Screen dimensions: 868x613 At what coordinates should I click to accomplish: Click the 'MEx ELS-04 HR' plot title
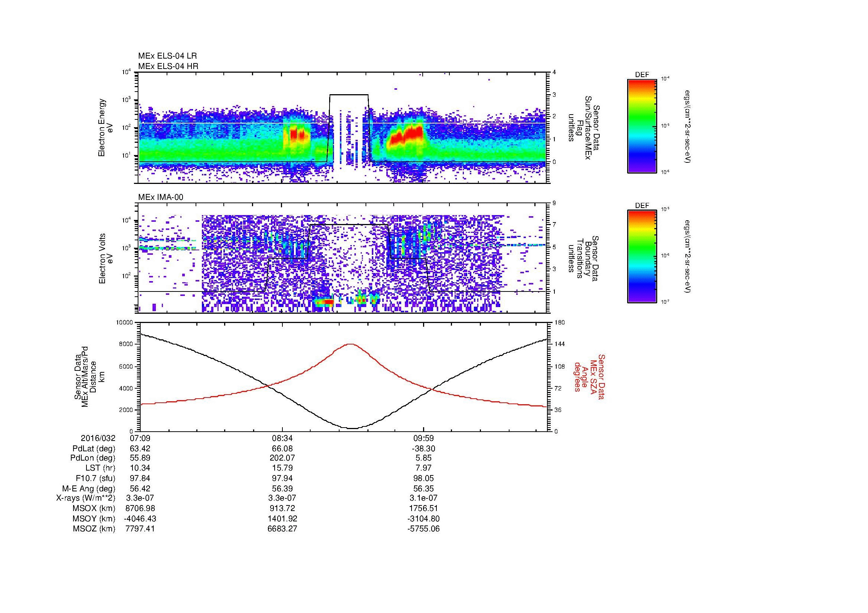168,66
